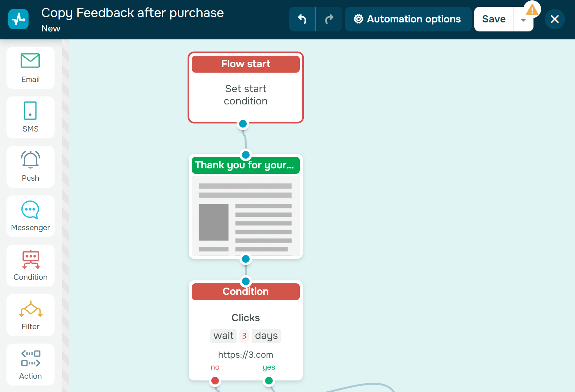The height and width of the screenshot is (392, 575).
Task: Select the Thank you for your... email header
Action: click(x=246, y=165)
